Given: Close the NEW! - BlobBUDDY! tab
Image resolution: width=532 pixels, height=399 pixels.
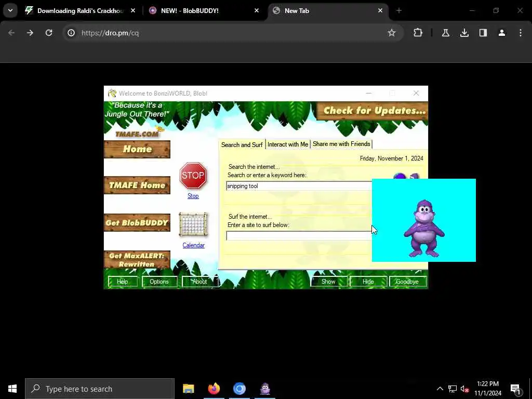Looking at the screenshot, I should click(x=257, y=10).
